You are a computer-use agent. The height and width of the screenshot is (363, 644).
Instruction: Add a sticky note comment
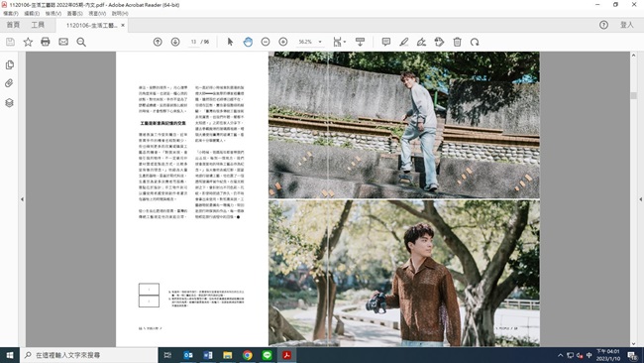coord(386,42)
